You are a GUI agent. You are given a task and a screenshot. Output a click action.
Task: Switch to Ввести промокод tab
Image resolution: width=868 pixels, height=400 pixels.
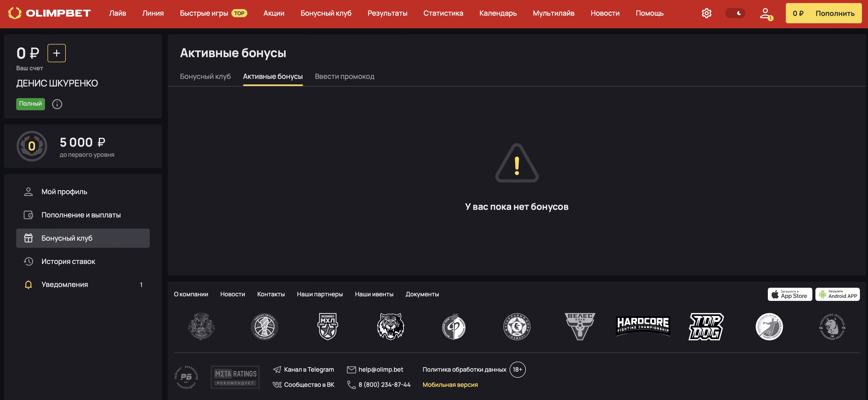tap(344, 77)
